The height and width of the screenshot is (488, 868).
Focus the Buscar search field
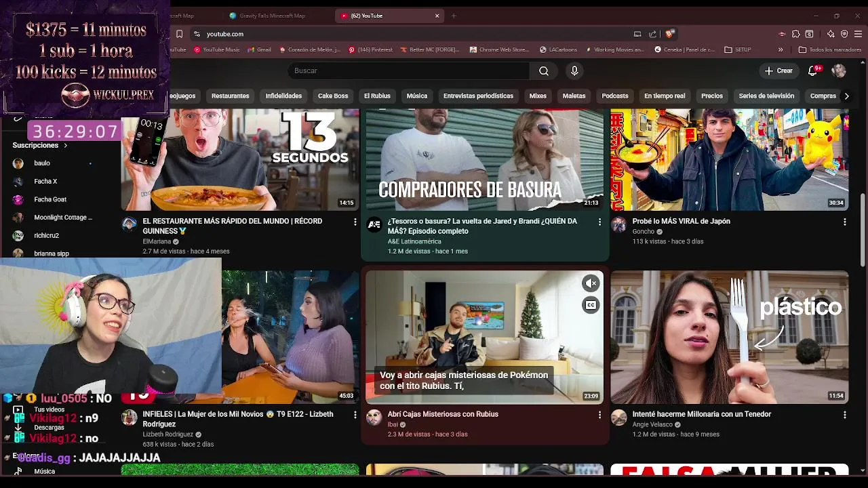point(409,70)
